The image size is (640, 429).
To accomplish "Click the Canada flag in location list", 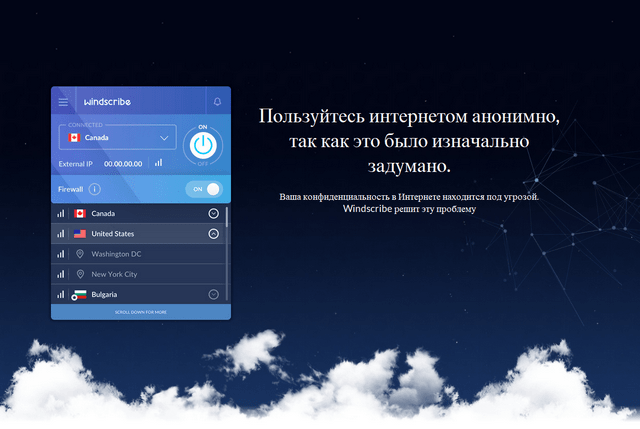I will (79, 214).
